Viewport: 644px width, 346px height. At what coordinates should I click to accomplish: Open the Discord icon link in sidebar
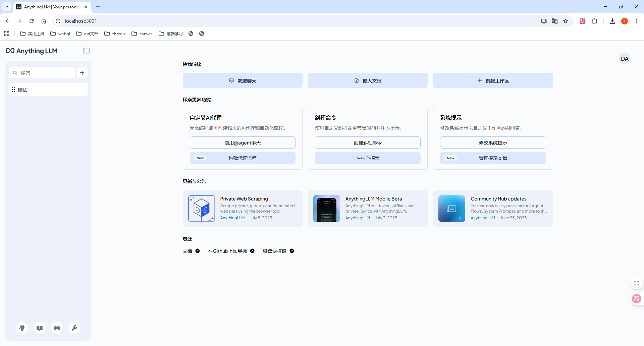(57, 328)
